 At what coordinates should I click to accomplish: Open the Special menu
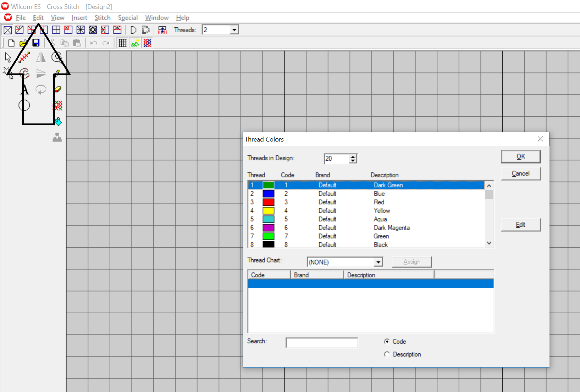pyautogui.click(x=128, y=18)
